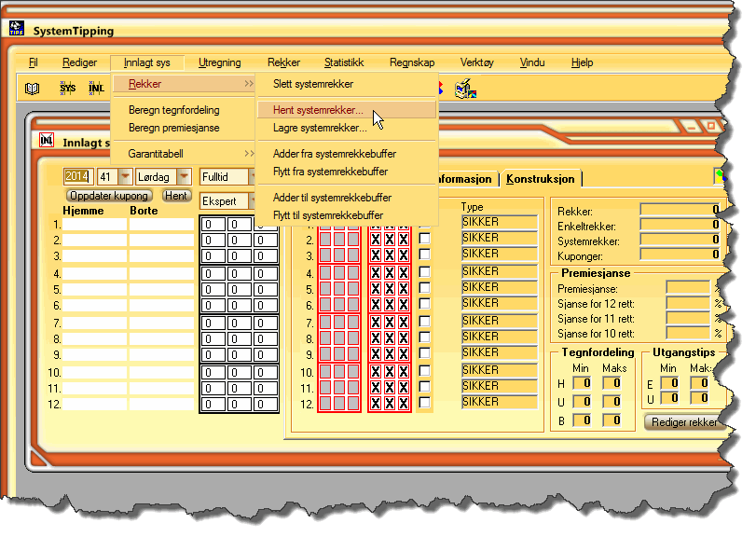Choose Slett systemrekker
This screenshot has height=537, width=756.
pyautogui.click(x=347, y=84)
